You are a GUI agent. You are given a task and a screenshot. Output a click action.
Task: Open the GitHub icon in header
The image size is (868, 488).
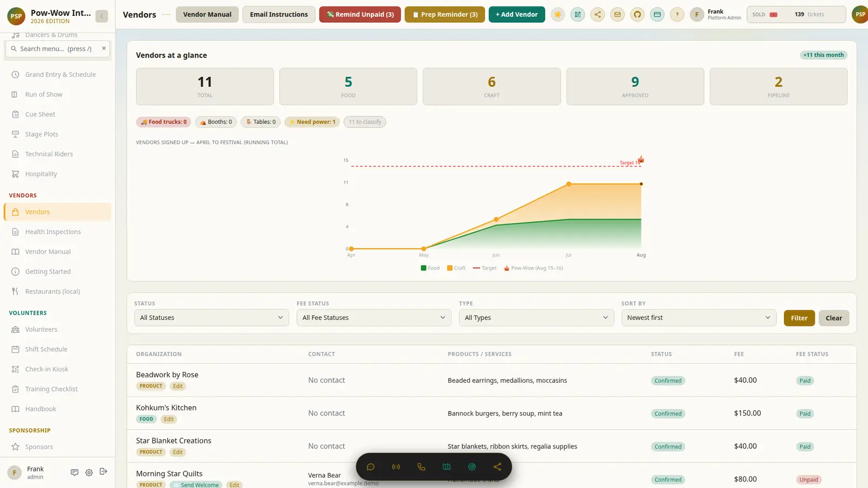pyautogui.click(x=637, y=15)
